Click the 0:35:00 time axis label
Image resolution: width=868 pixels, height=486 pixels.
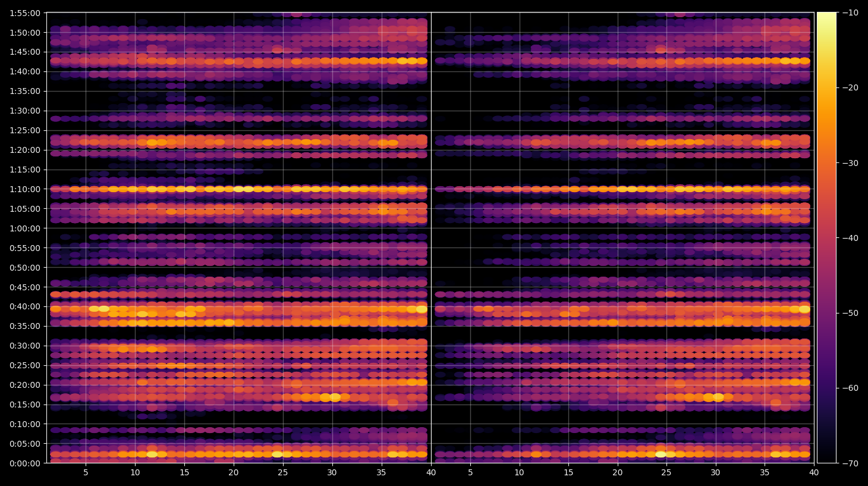(x=25, y=326)
